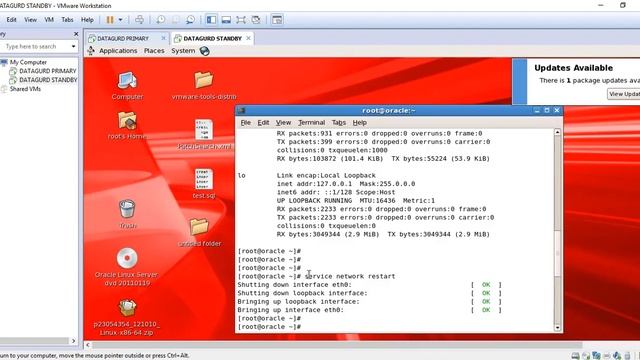The width and height of the screenshot is (640, 360).
Task: Select the untitled folder desktop icon
Action: point(200,232)
